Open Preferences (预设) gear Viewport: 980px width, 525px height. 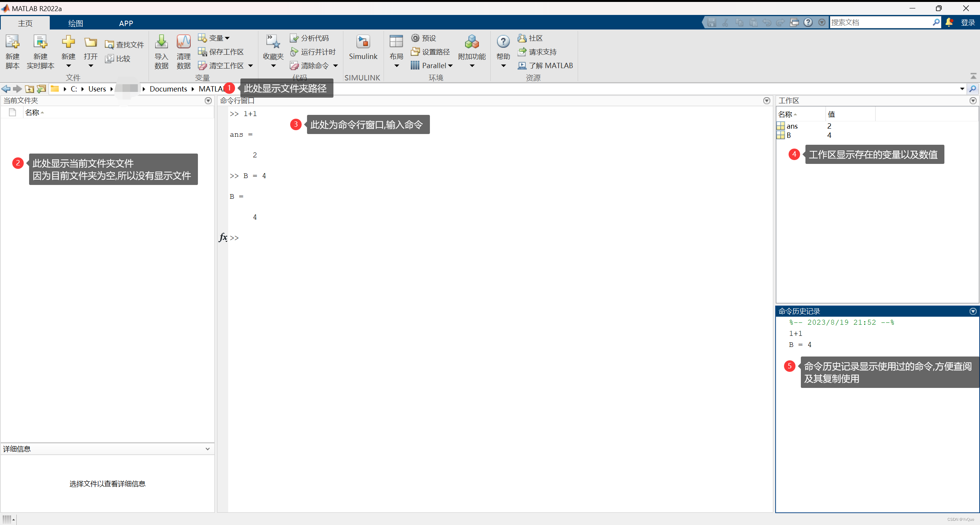424,38
